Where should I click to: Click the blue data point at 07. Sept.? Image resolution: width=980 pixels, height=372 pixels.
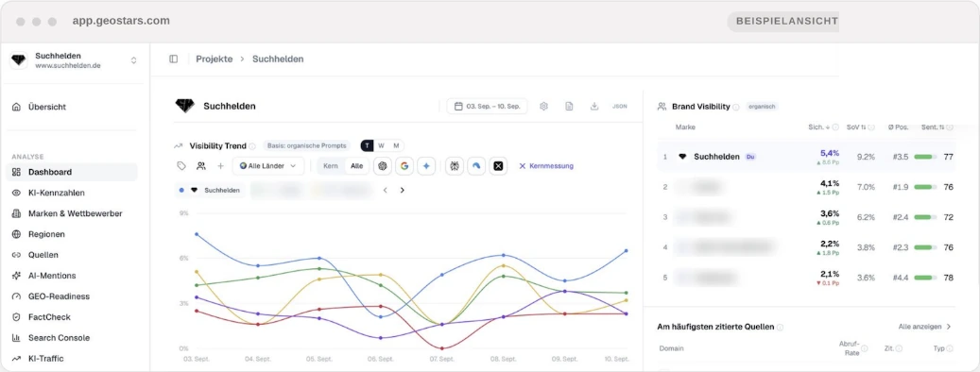click(x=442, y=275)
